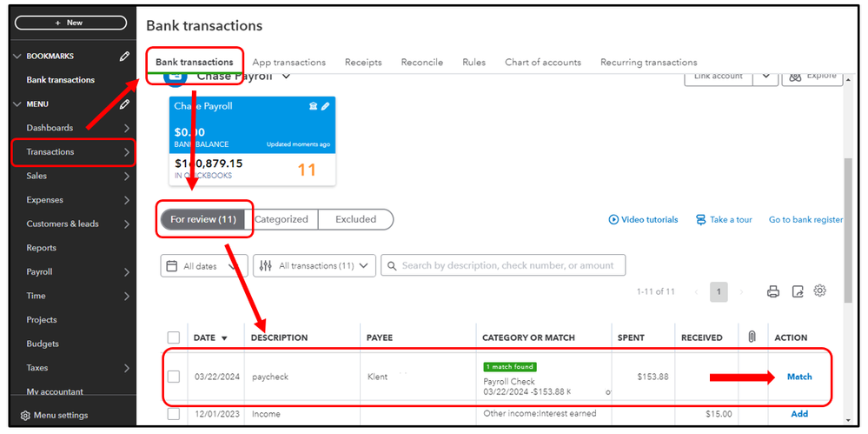Check the Income transaction checkbox
Viewport: 868px width, 434px height.
(174, 414)
